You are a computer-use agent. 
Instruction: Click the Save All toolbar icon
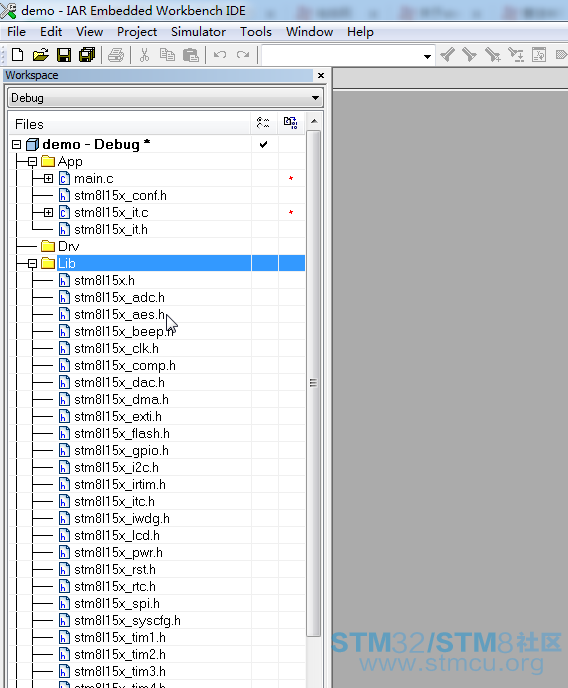[87, 55]
